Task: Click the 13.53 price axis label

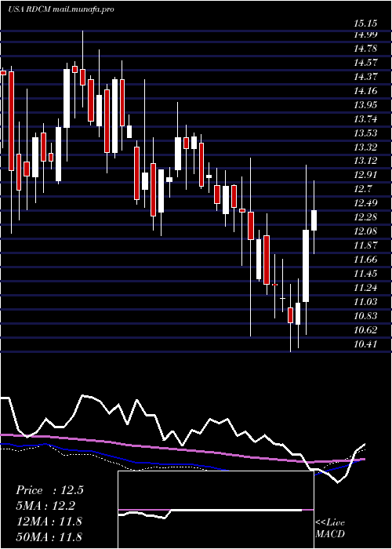Action: pos(365,133)
